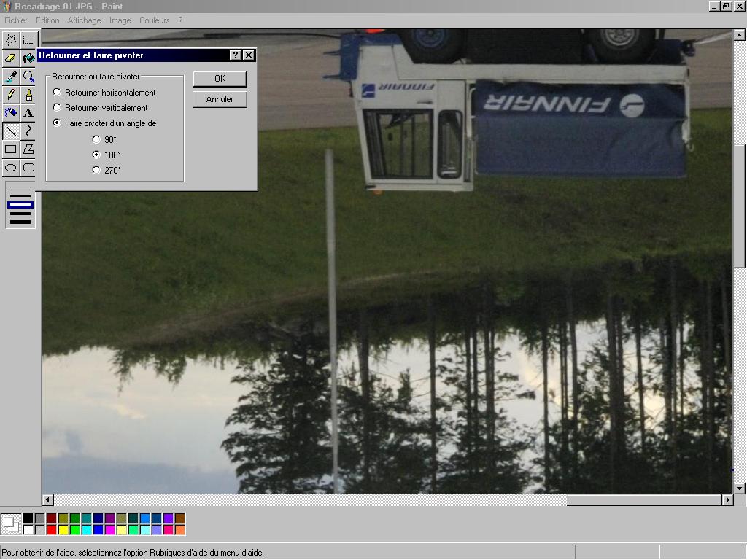
Task: Pick the bright red color swatch
Action: [x=51, y=529]
